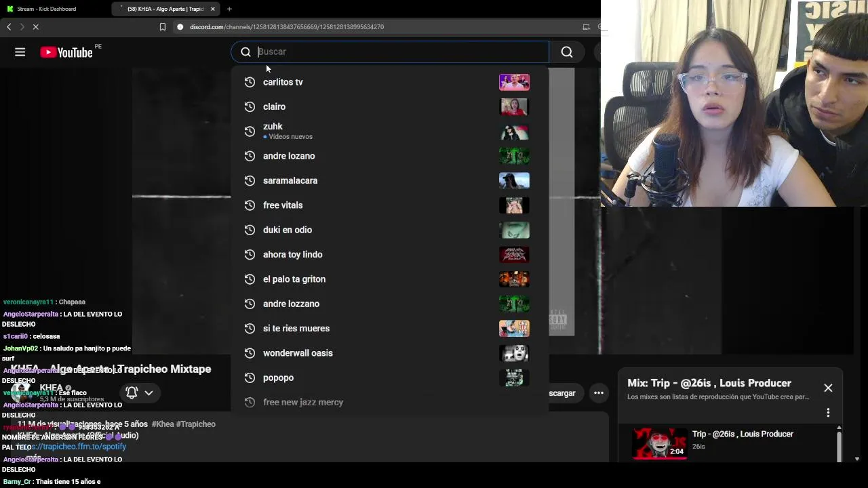Open the YouTube hamburger guide menu
Screen dimensions: 868x488
pos(20,52)
